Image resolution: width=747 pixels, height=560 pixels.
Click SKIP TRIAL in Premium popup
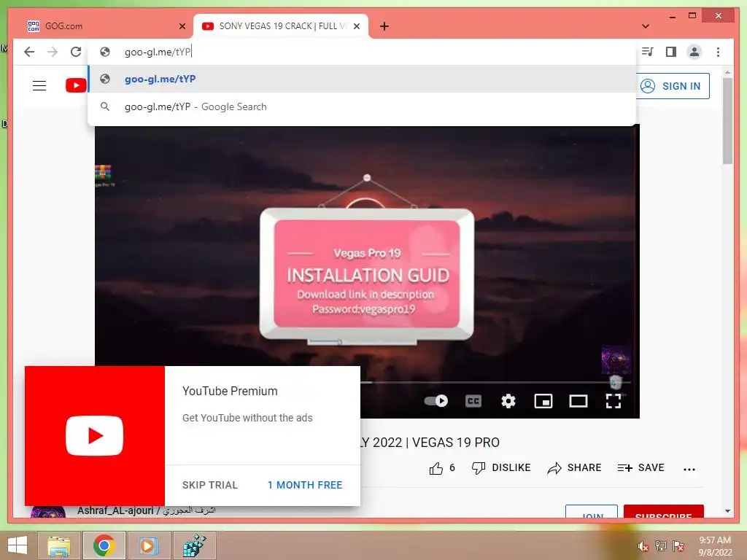click(x=209, y=485)
